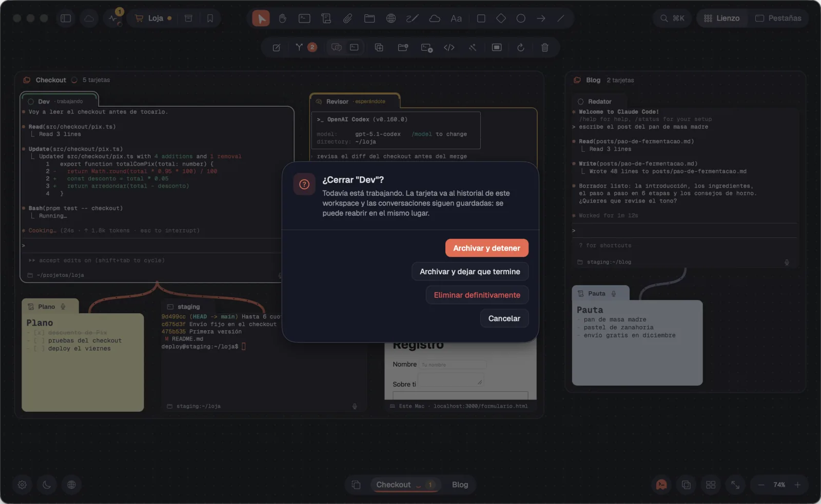
Task: Select the Aa text tool
Action: click(x=456, y=18)
